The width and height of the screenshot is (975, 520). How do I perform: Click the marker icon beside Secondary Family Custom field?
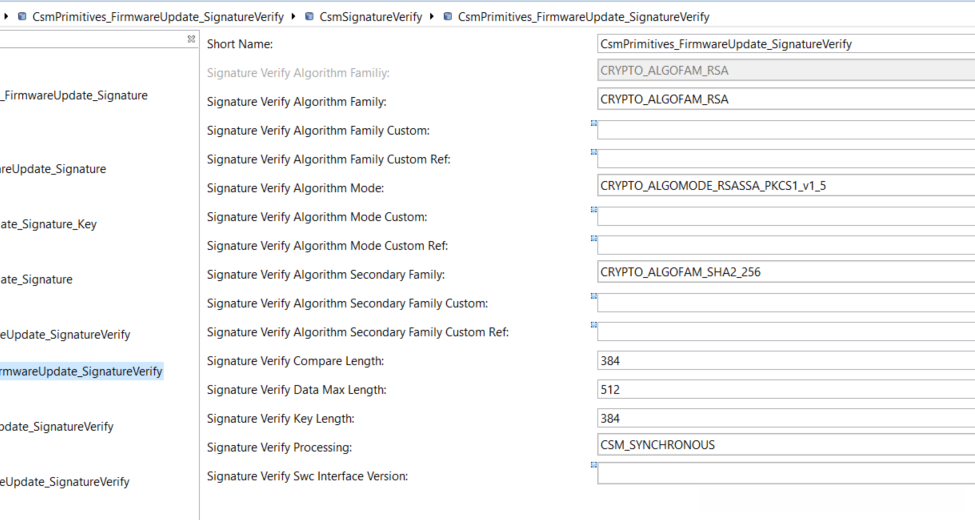[593, 296]
